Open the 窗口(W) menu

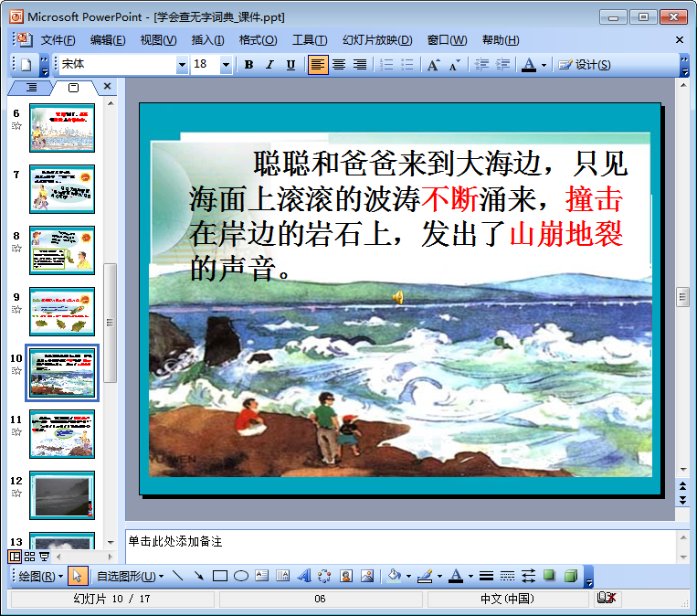tap(448, 40)
